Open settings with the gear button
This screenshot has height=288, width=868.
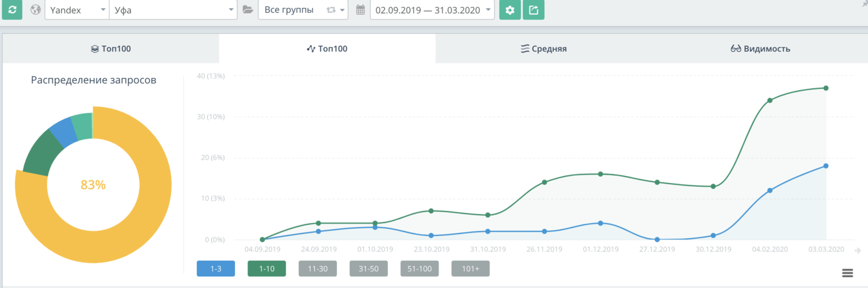[x=510, y=10]
